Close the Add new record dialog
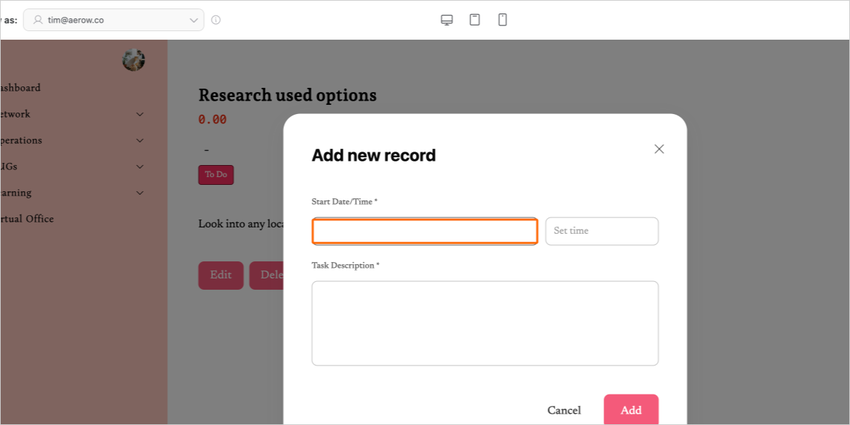 [659, 149]
